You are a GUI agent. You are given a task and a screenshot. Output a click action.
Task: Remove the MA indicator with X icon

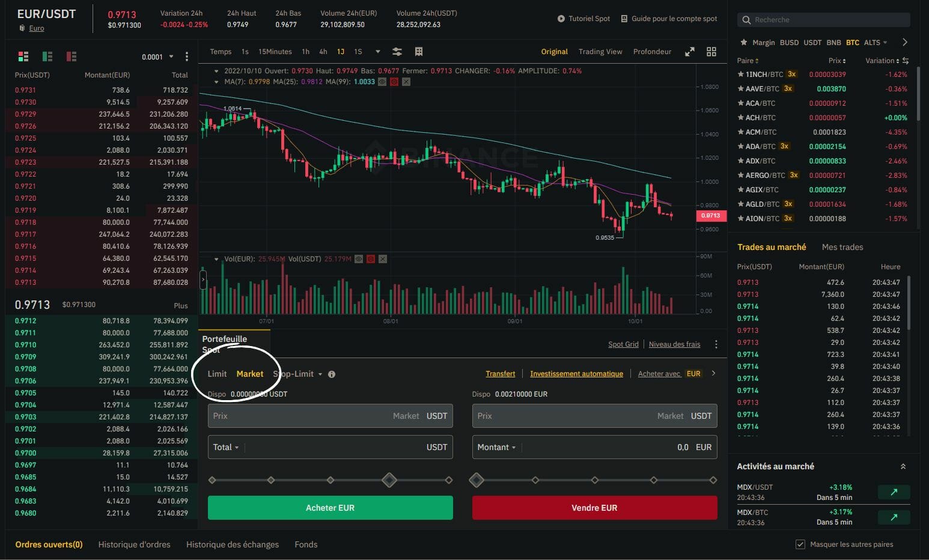(406, 82)
